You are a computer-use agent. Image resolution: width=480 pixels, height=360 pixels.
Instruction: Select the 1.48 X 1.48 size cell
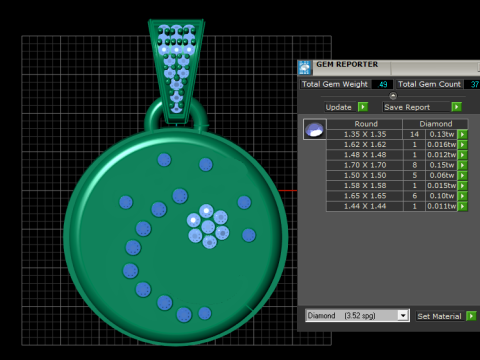365,155
